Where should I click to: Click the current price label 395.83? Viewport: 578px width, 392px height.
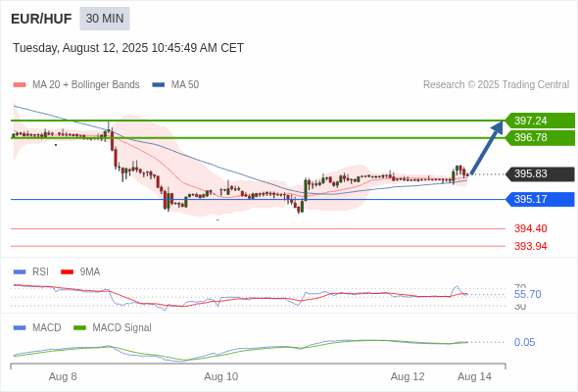(x=540, y=173)
